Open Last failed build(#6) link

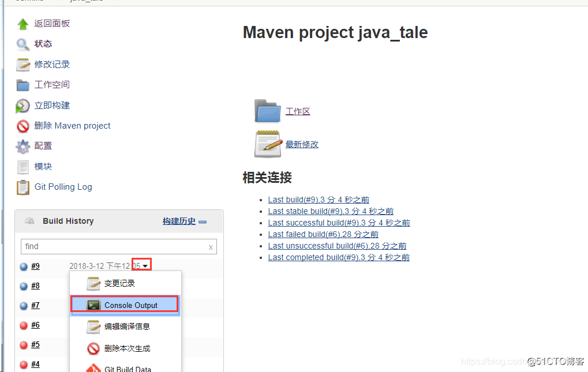tap(323, 235)
